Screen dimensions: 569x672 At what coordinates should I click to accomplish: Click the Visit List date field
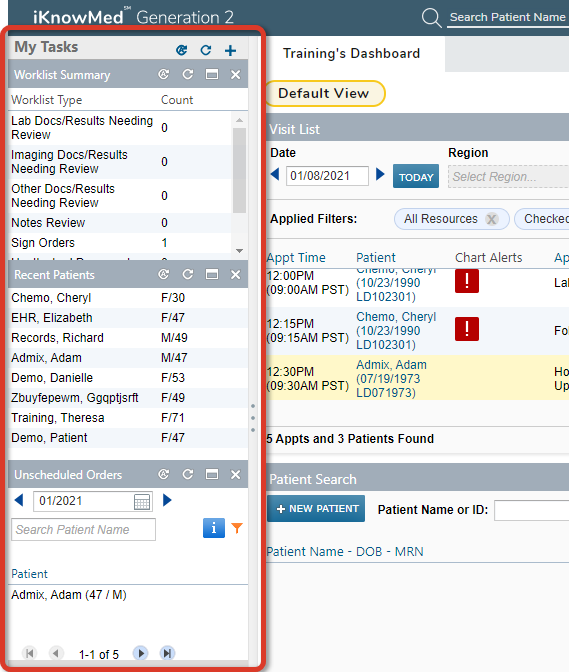pos(327,176)
